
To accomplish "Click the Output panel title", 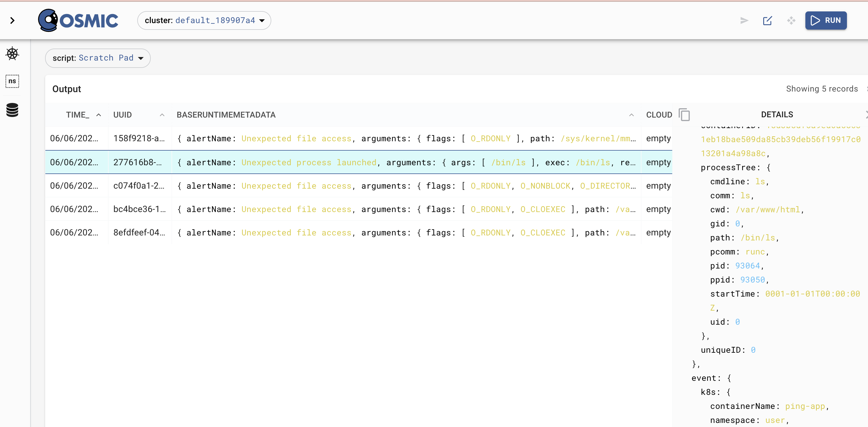I will pyautogui.click(x=67, y=89).
